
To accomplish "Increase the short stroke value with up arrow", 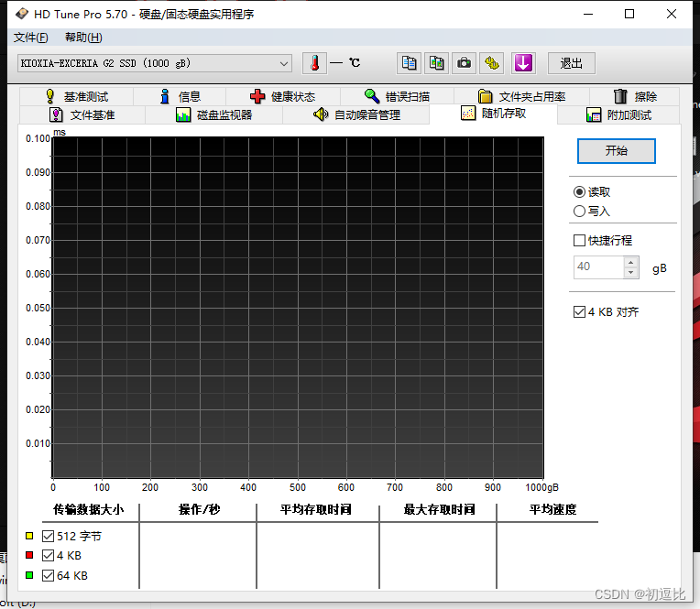I will (x=630, y=262).
